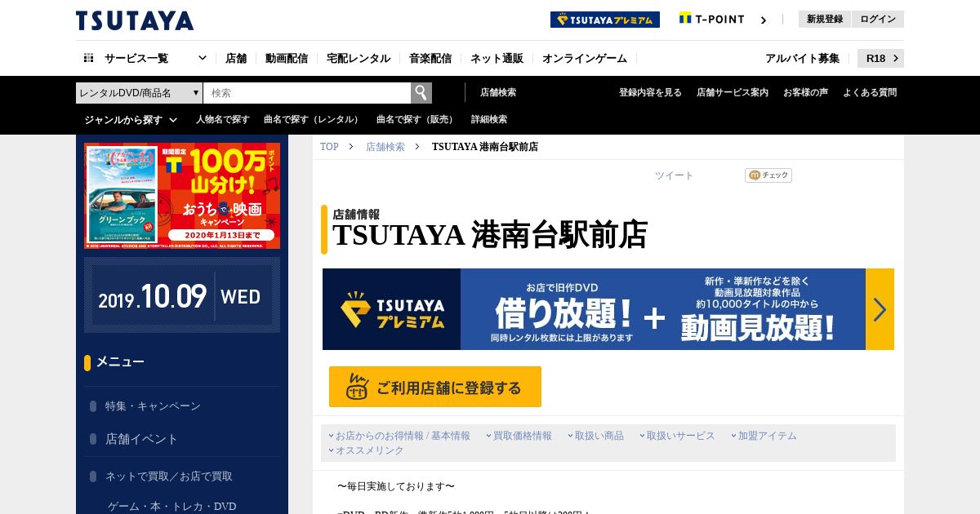Open the 音楽配信 menu item
Screen dimensions: 980x514
pos(430,59)
